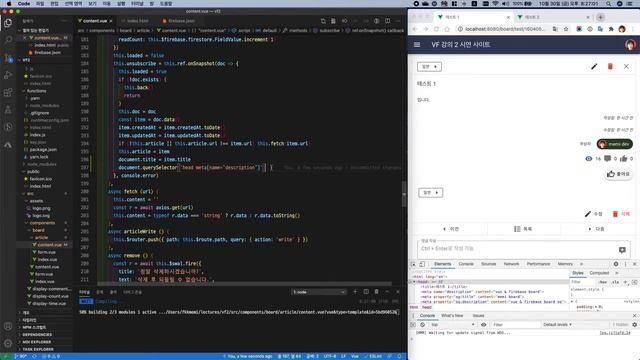This screenshot has width=640, height=360.
Task: Click the edit button with pencil below the article
Action: click(x=593, y=214)
